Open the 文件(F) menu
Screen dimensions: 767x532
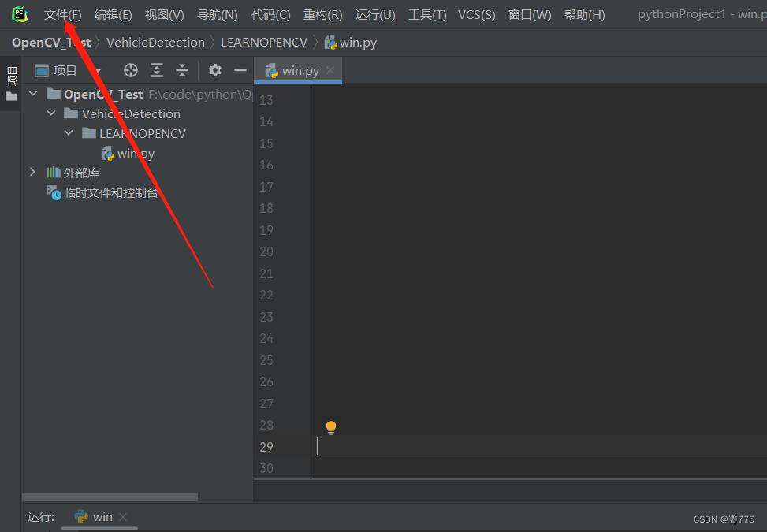62,15
